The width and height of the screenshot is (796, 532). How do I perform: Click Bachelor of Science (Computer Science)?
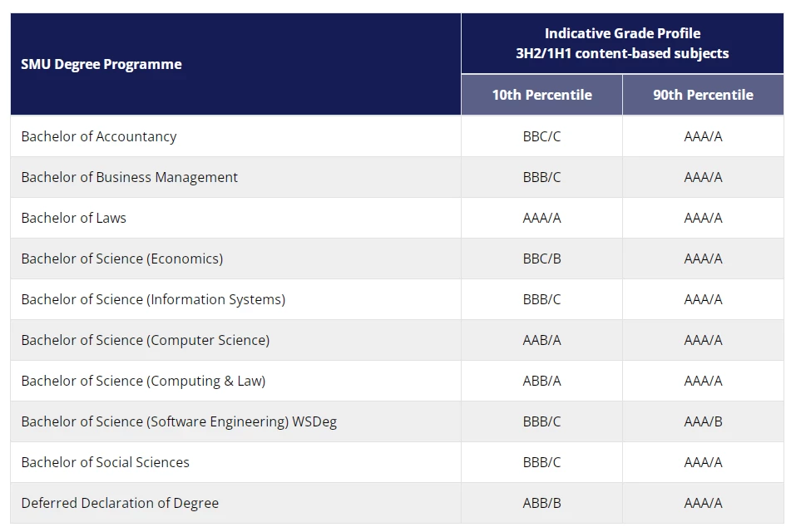tap(146, 340)
